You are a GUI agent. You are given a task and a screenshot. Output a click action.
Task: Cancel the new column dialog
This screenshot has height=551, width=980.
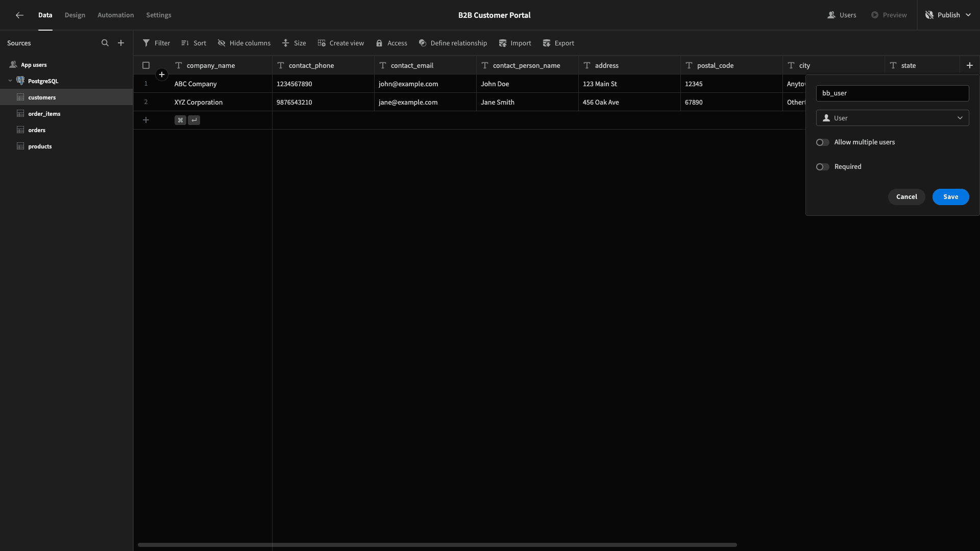906,197
